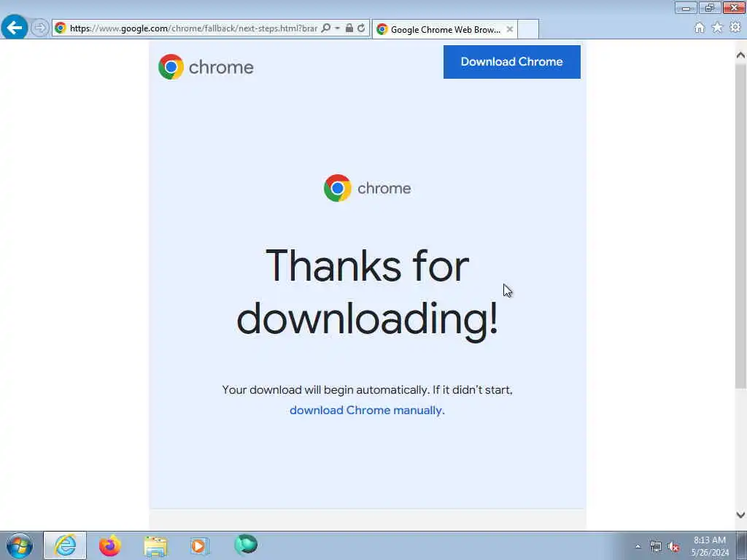Restore down the Internet Explorer window
The height and width of the screenshot is (560, 747).
(710, 7)
